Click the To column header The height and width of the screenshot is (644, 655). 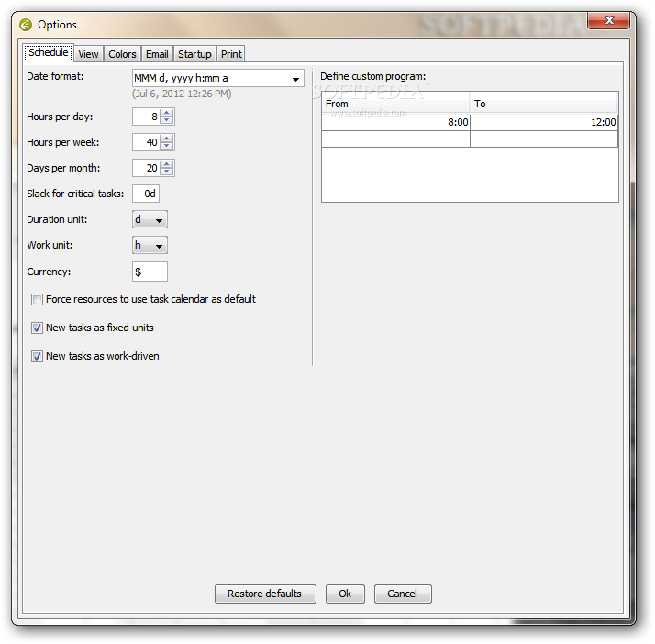coord(543,104)
